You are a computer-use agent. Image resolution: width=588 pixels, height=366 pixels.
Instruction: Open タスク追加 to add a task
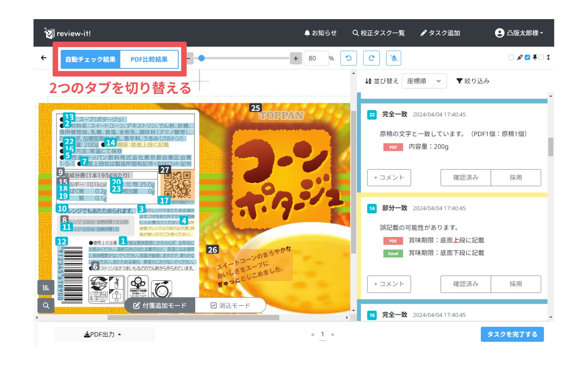[440, 33]
